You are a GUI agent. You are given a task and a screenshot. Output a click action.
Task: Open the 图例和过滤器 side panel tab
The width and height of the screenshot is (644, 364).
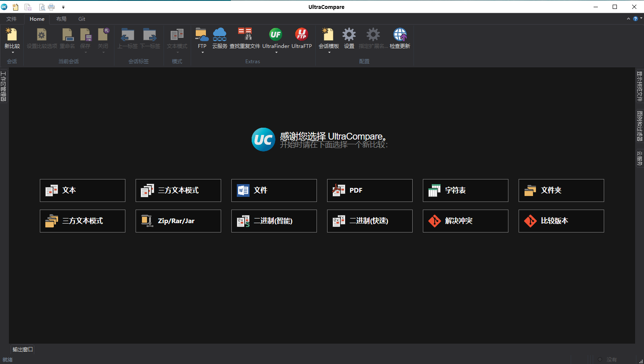pos(640,126)
